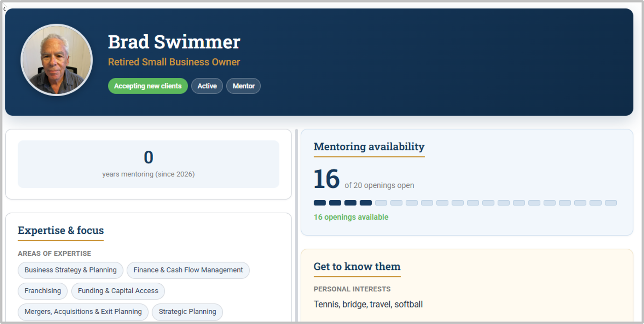Click the years mentoring stat box

(x=148, y=164)
